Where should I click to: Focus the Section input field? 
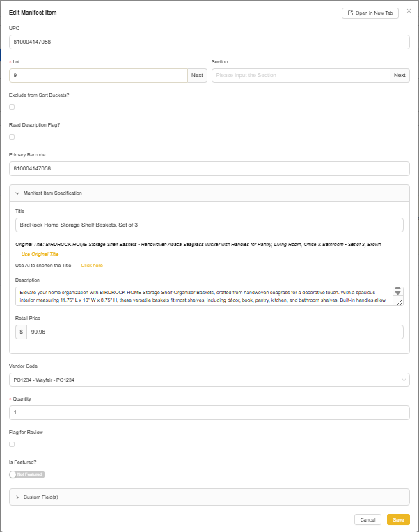[301, 75]
